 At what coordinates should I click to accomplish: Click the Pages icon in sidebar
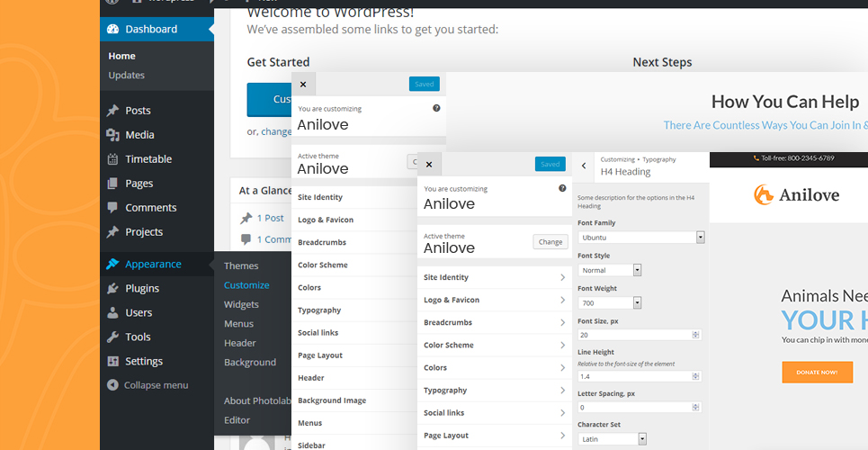click(112, 184)
